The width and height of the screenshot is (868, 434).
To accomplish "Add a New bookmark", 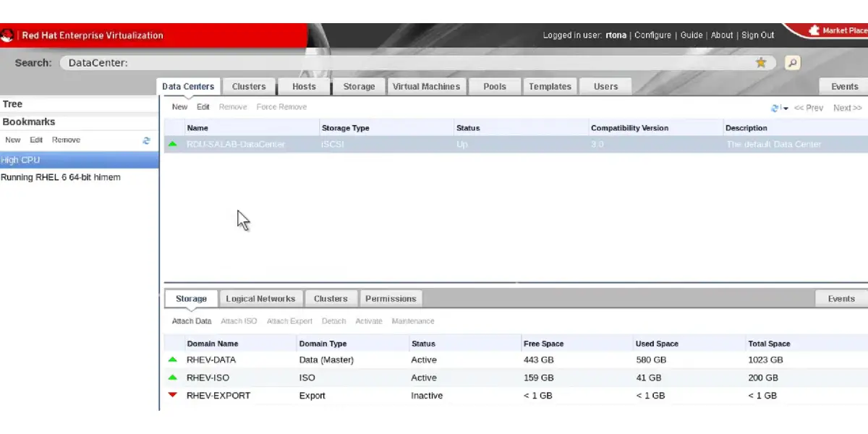I will tap(13, 140).
